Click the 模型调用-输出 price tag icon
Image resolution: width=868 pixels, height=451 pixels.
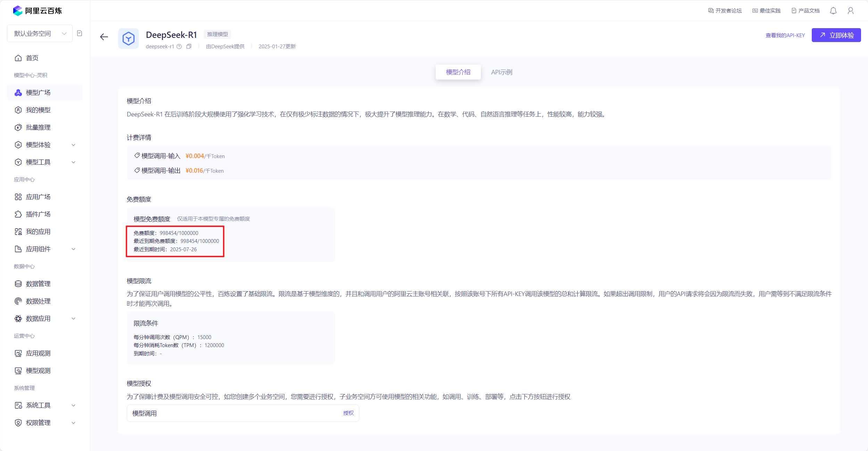[x=137, y=170]
